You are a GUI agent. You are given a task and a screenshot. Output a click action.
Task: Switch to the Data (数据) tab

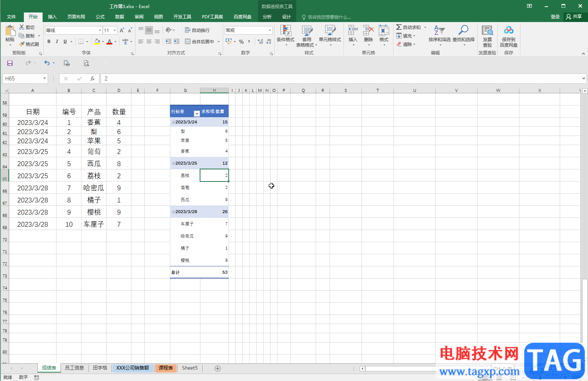[120, 17]
